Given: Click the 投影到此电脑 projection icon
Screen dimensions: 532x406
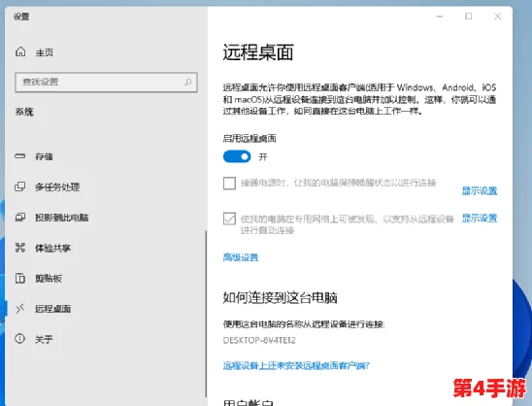Looking at the screenshot, I should pos(20,217).
